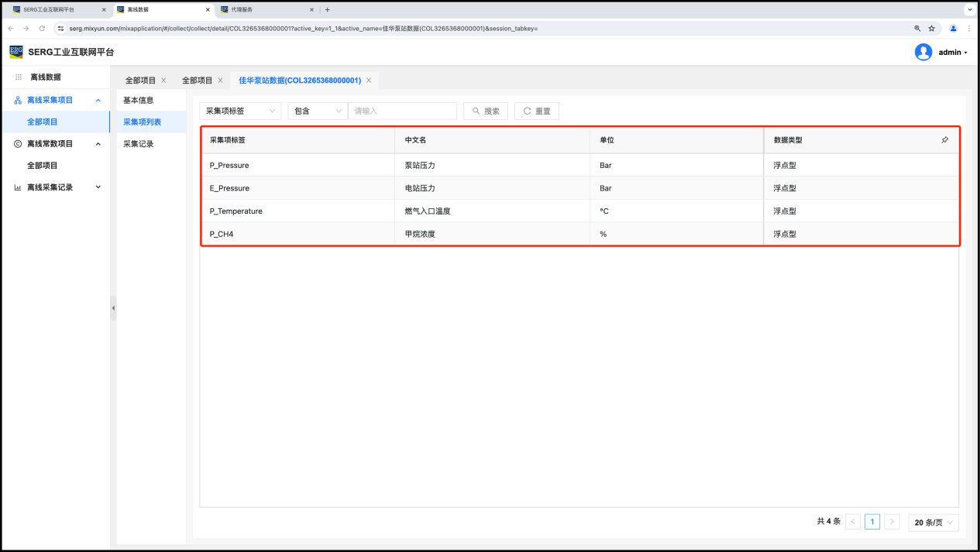This screenshot has width=980, height=552.
Task: Click the browser zoom magnifier icon
Action: pyautogui.click(x=917, y=29)
